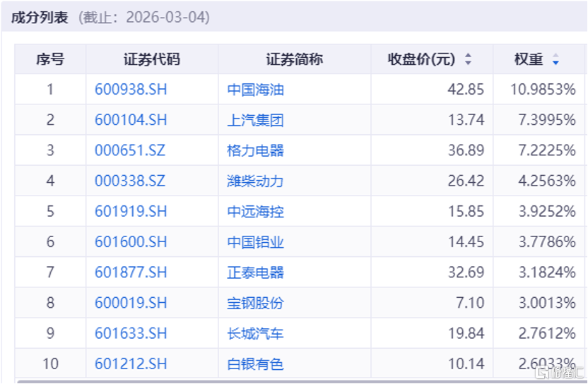This screenshot has width=588, height=384.
Task: Click the 证券简称 column header
Action: pyautogui.click(x=295, y=59)
